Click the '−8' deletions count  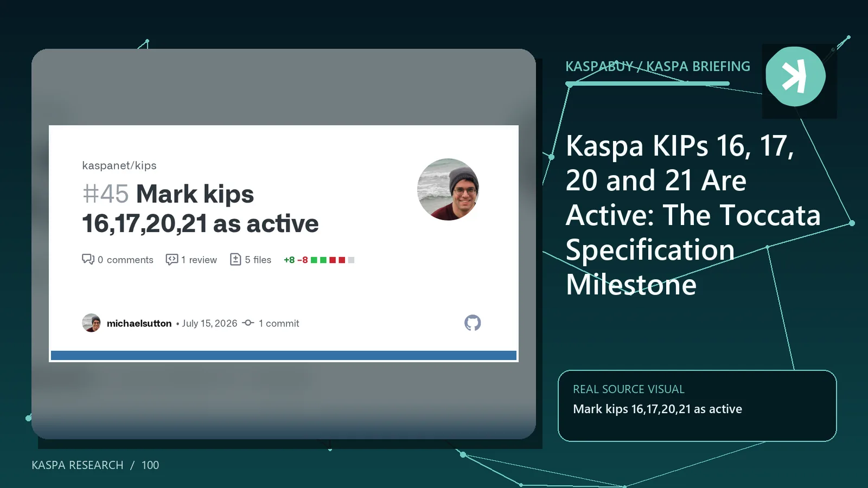[303, 260]
